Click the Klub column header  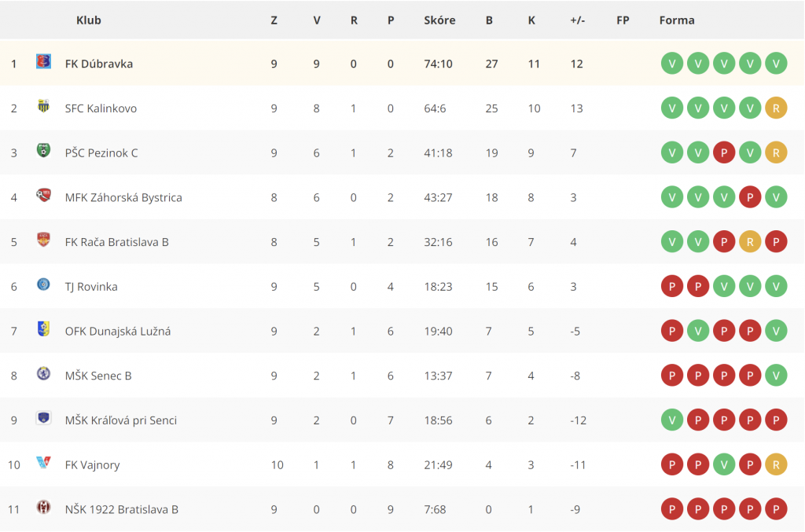[88, 20]
